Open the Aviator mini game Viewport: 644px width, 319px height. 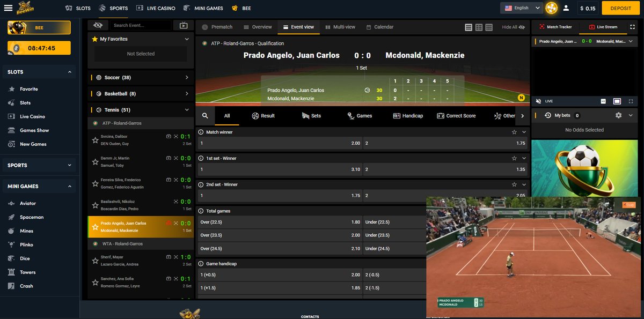coord(28,203)
